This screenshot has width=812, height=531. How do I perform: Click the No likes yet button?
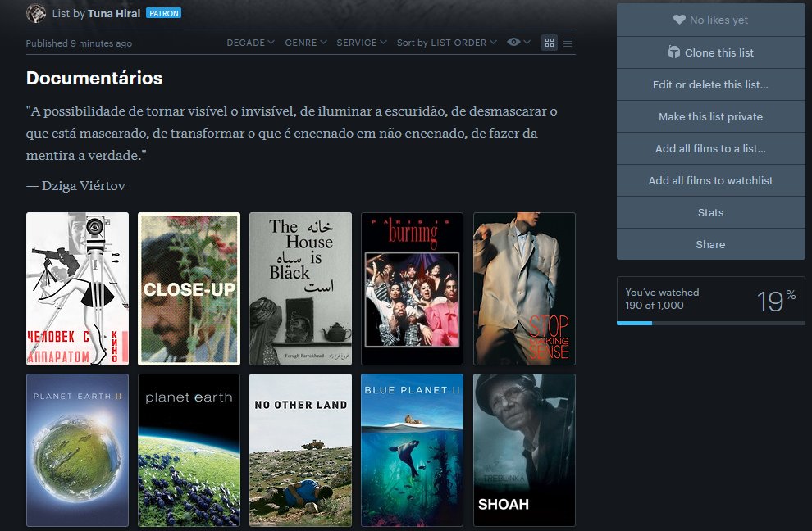[710, 20]
